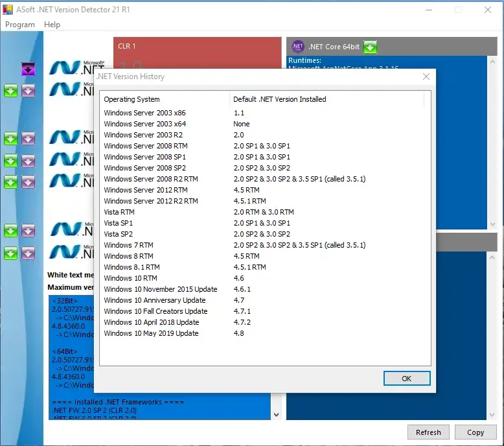Viewport: 504px width, 446px height.
Task: Minimize the ASoft .NET Version Detector window
Action: tap(429, 10)
